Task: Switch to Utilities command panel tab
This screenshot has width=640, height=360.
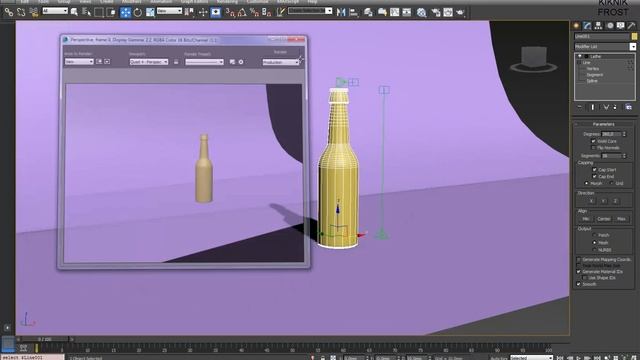Action: (631, 26)
